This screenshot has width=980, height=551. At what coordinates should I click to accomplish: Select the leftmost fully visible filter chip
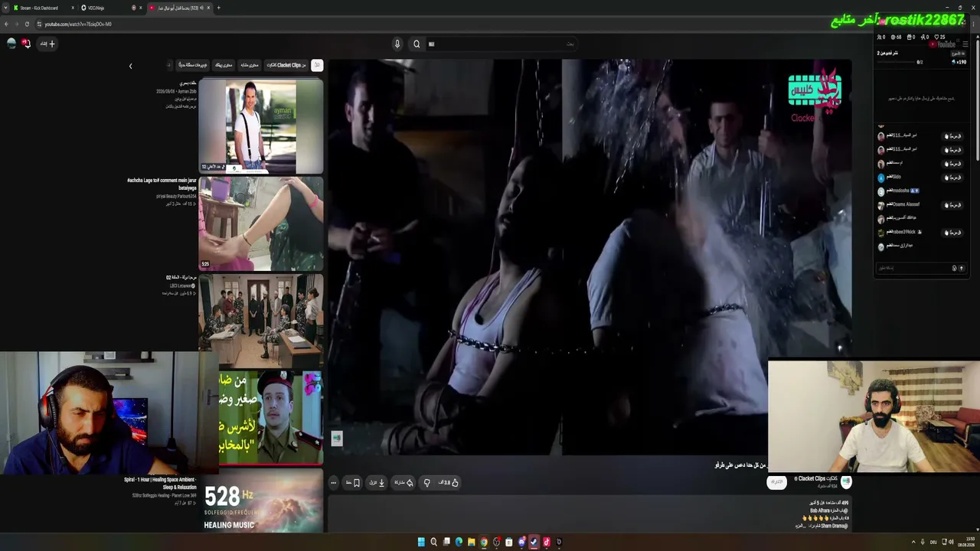(x=193, y=65)
